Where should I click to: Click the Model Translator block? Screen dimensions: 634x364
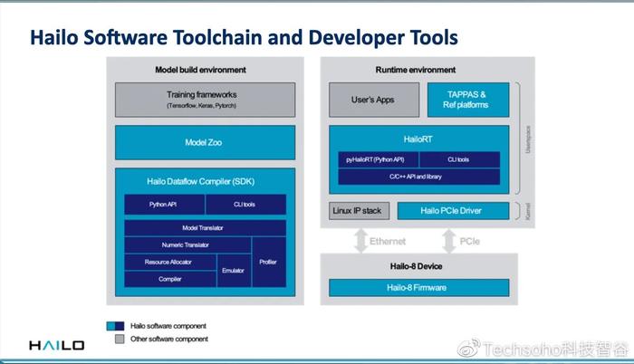[x=205, y=227]
